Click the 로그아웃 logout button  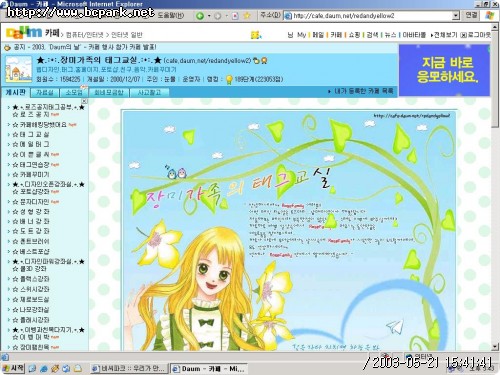click(476, 35)
